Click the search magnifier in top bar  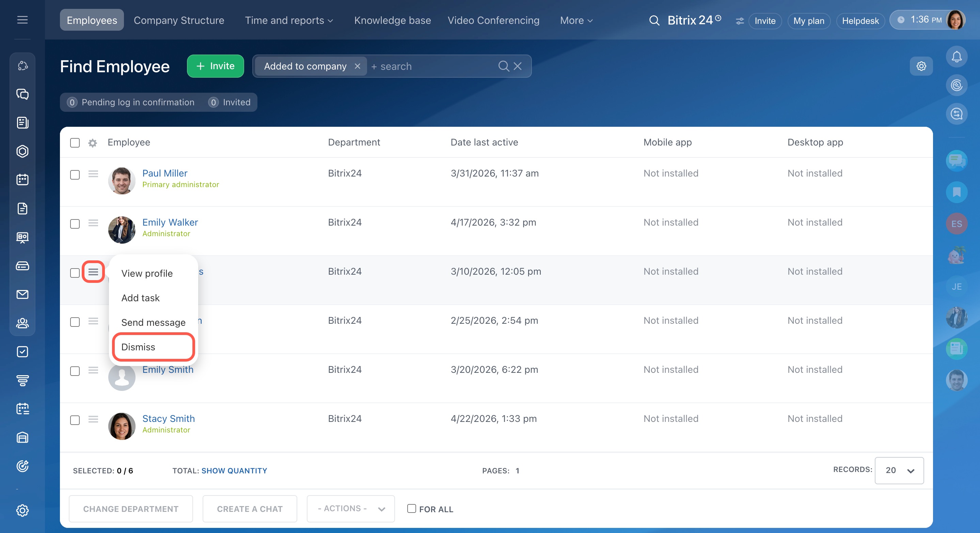point(654,20)
